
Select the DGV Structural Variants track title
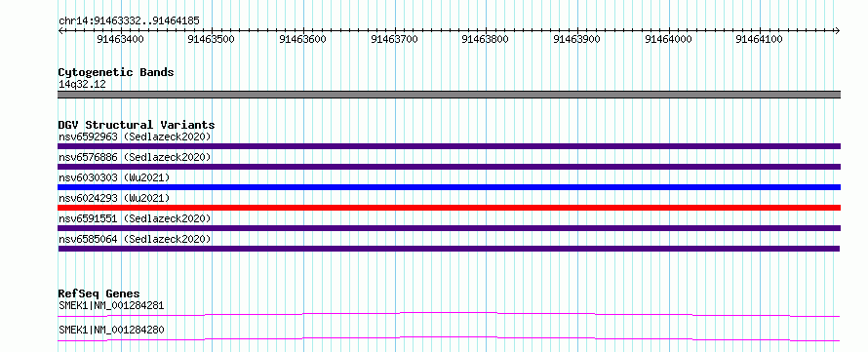point(137,125)
